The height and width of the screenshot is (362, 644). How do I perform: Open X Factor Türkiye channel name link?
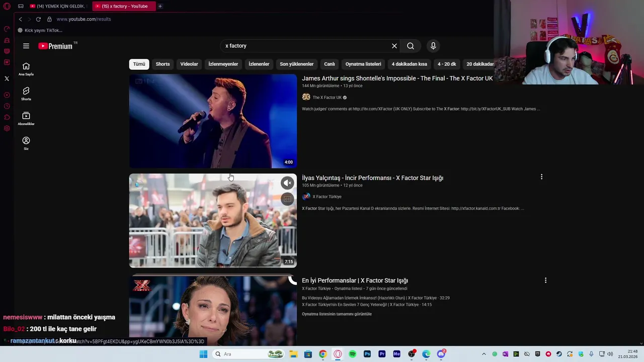click(x=327, y=197)
